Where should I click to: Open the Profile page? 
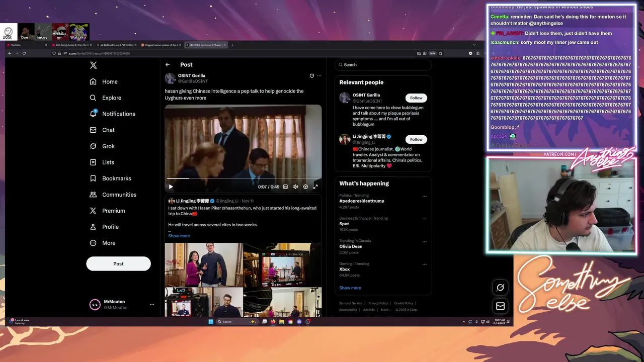pos(104,227)
